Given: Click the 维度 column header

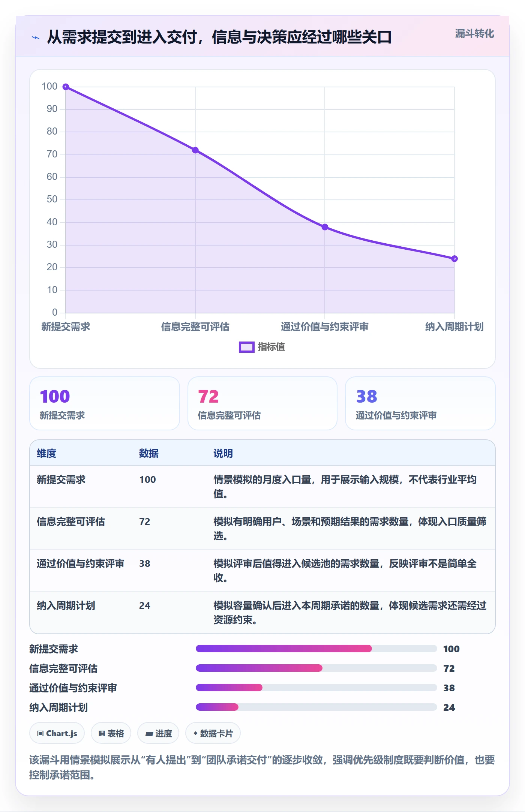Looking at the screenshot, I should pos(46,454).
